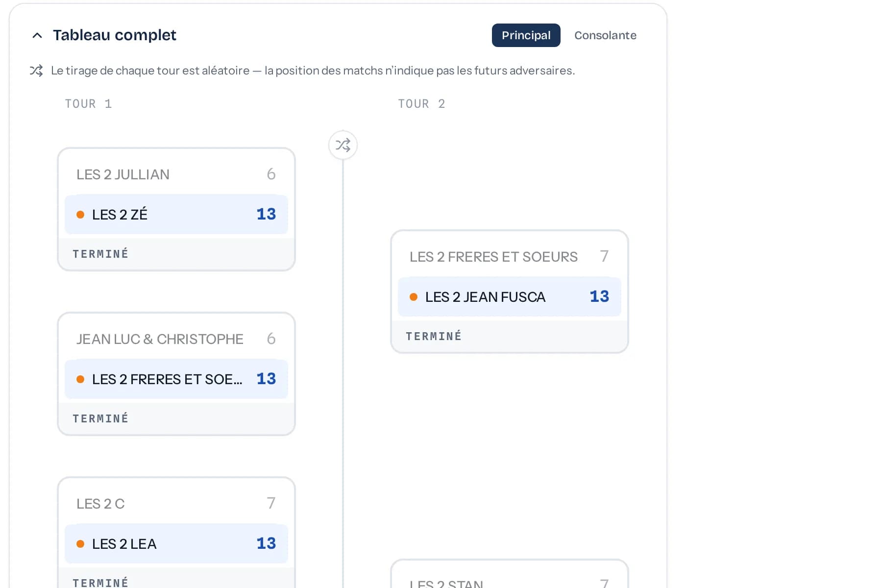Click the orange dot beside LES 2 JEAN FUSCA

[x=414, y=297]
